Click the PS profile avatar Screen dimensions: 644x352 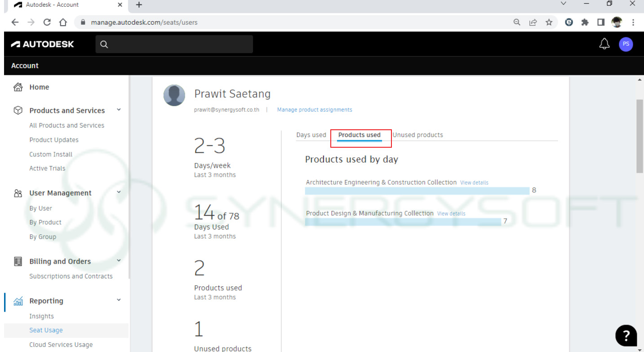[626, 44]
